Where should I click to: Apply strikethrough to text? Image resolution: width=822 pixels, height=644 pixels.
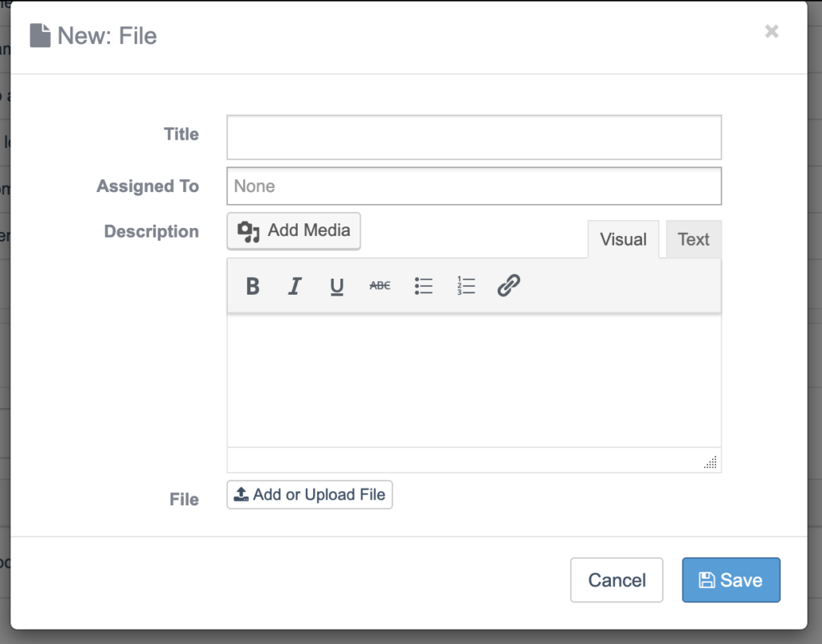coord(379,286)
